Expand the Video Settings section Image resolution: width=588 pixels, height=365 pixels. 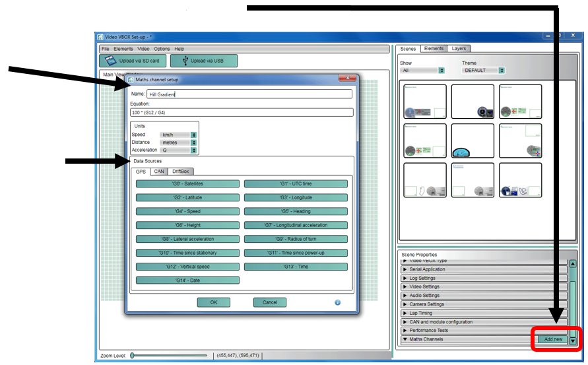(x=484, y=286)
